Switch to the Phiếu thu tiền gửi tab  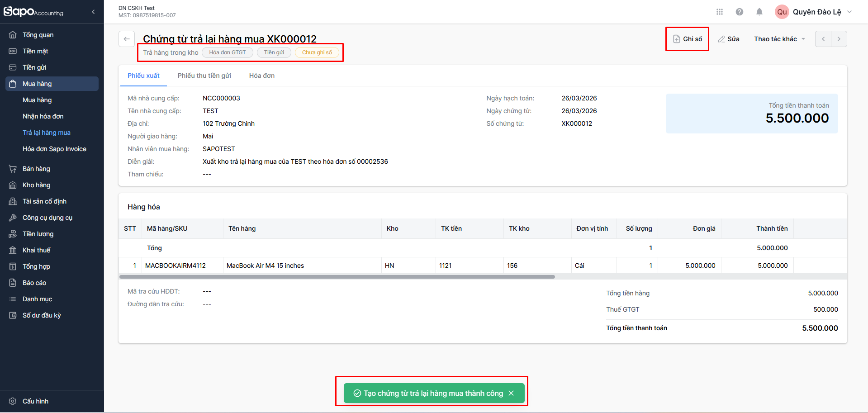pos(204,76)
